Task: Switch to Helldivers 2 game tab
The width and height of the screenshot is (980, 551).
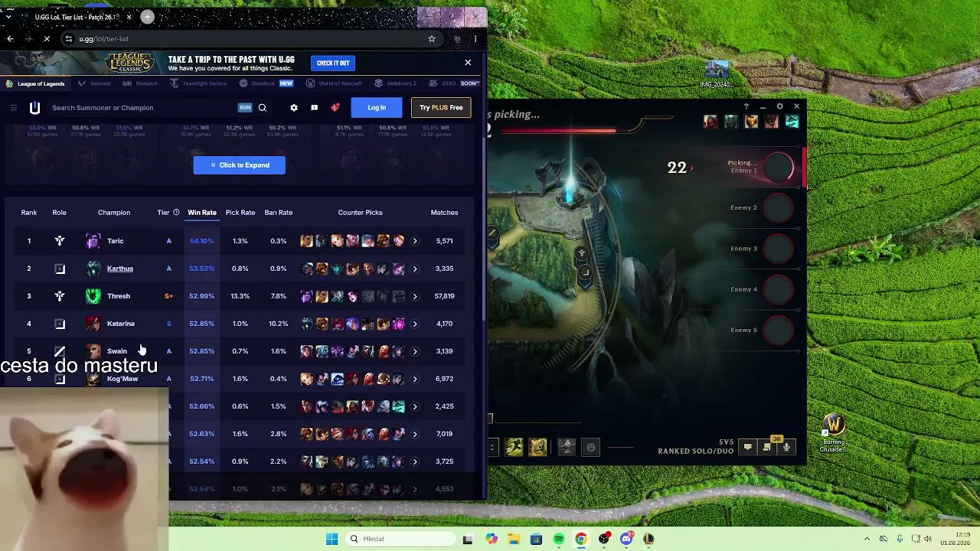Action: (x=395, y=83)
